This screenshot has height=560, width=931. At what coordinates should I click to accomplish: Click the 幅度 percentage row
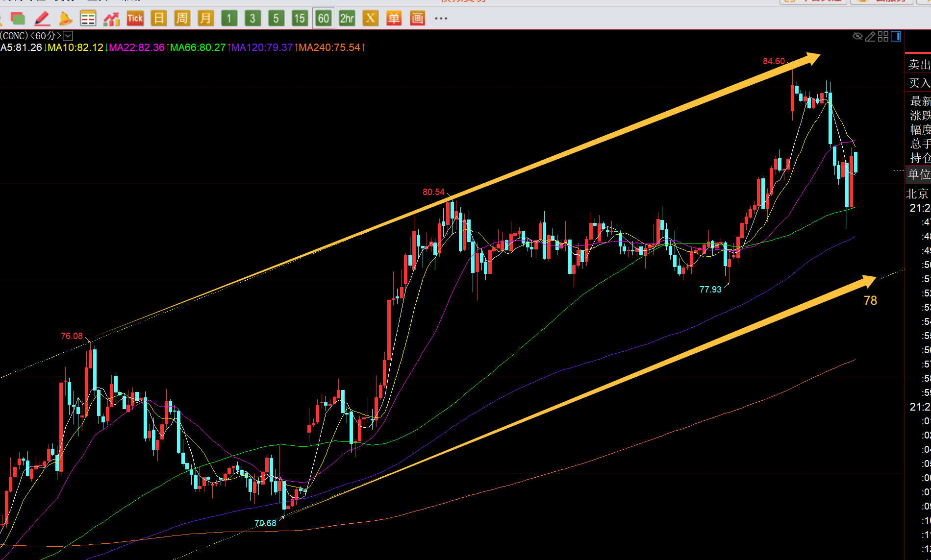(x=919, y=129)
